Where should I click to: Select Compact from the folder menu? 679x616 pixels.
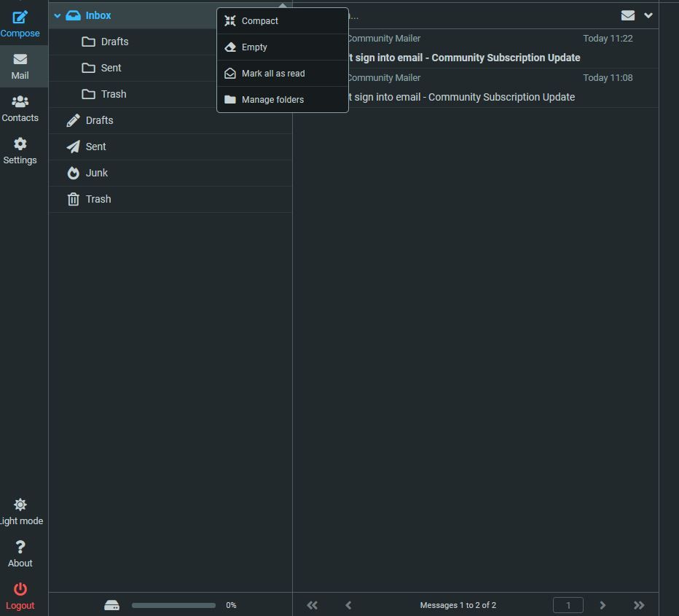click(259, 21)
